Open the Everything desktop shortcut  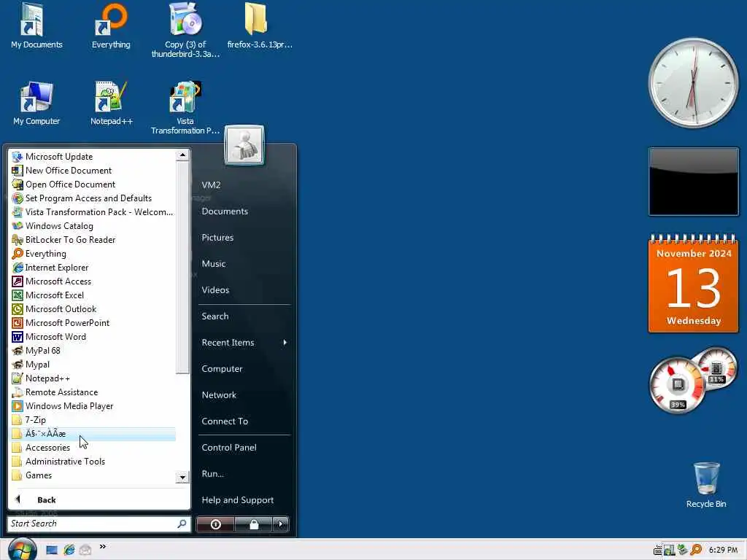(111, 26)
